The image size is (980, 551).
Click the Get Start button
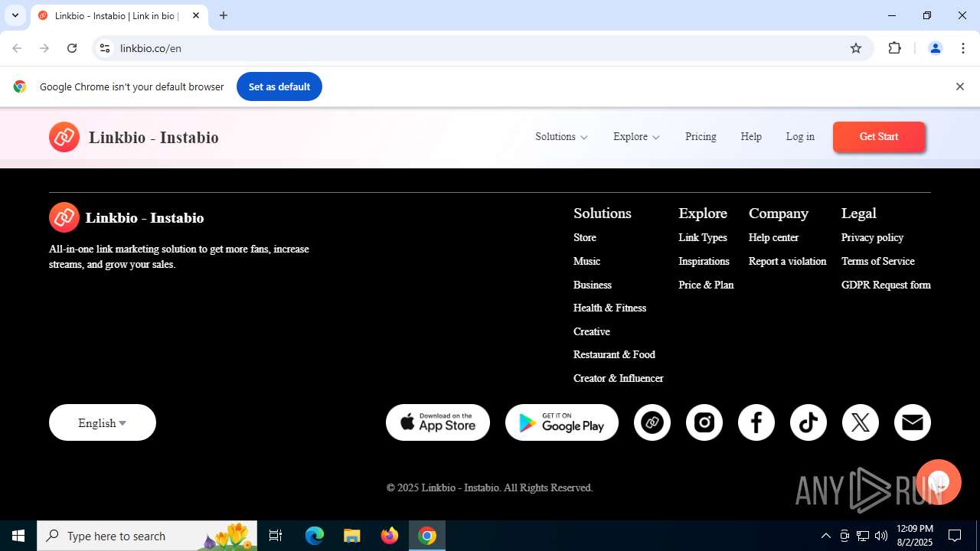pos(879,137)
